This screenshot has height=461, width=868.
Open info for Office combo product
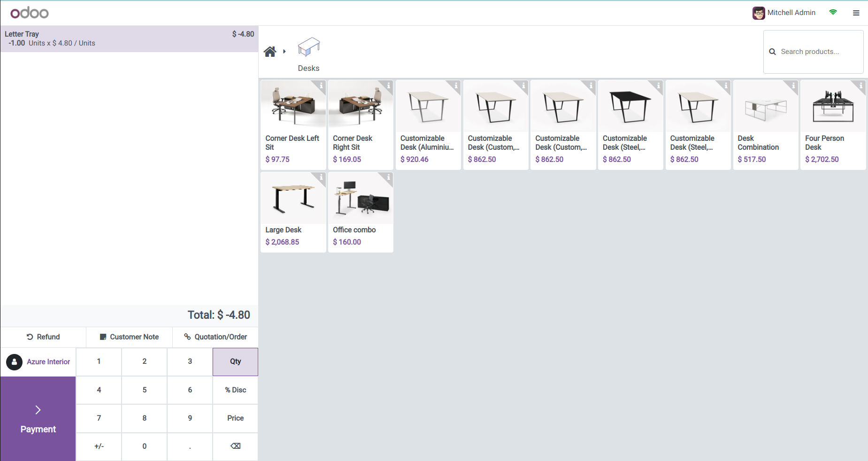pyautogui.click(x=388, y=177)
